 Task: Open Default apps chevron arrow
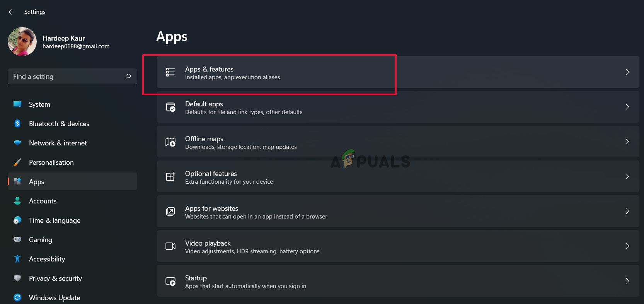(627, 107)
